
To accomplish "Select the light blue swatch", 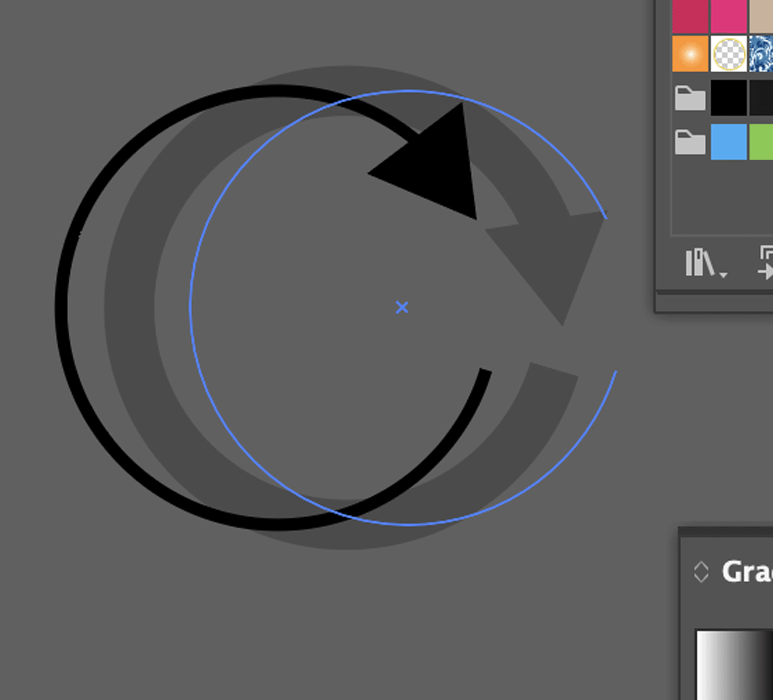I will click(729, 142).
